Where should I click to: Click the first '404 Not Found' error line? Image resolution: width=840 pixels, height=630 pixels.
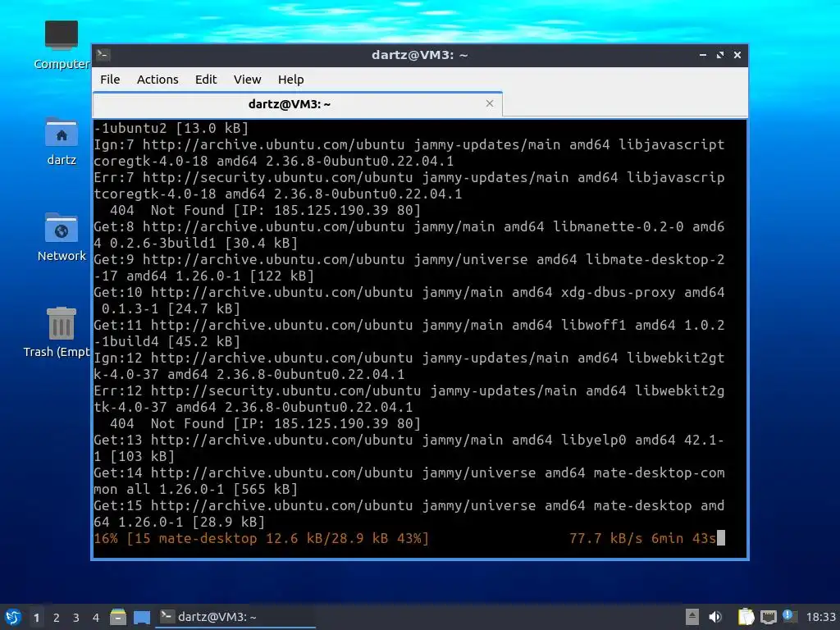[265, 210]
